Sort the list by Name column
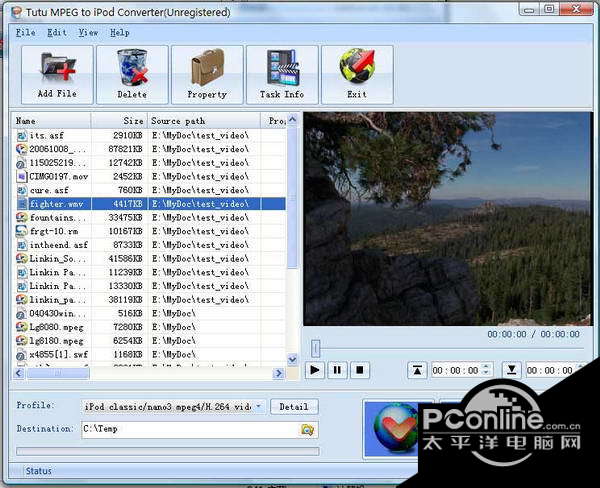Screen dimensions: 600x488 click(x=52, y=121)
